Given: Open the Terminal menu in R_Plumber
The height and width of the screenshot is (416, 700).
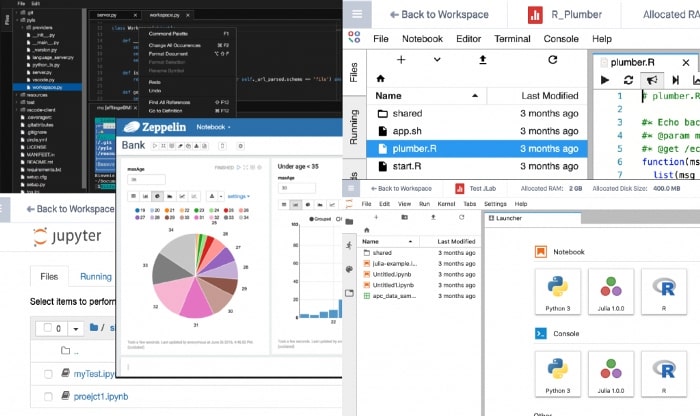Looking at the screenshot, I should click(512, 38).
